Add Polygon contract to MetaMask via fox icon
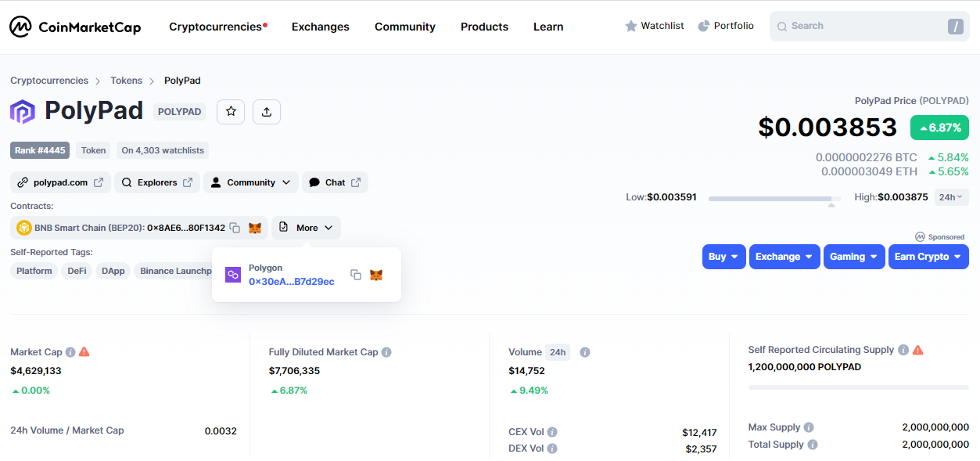This screenshot has width=980, height=461. tap(376, 275)
